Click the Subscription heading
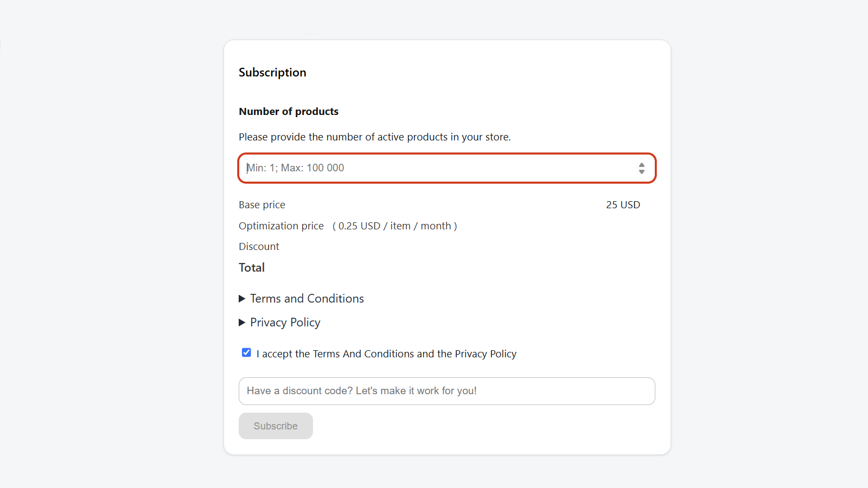868x488 pixels. tap(272, 73)
